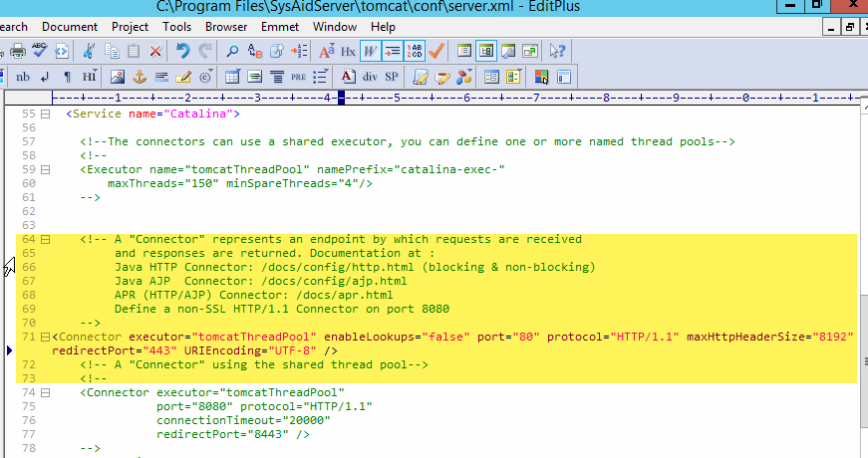
Task: Open the Heading (Hi) dropdown
Action: [89, 77]
